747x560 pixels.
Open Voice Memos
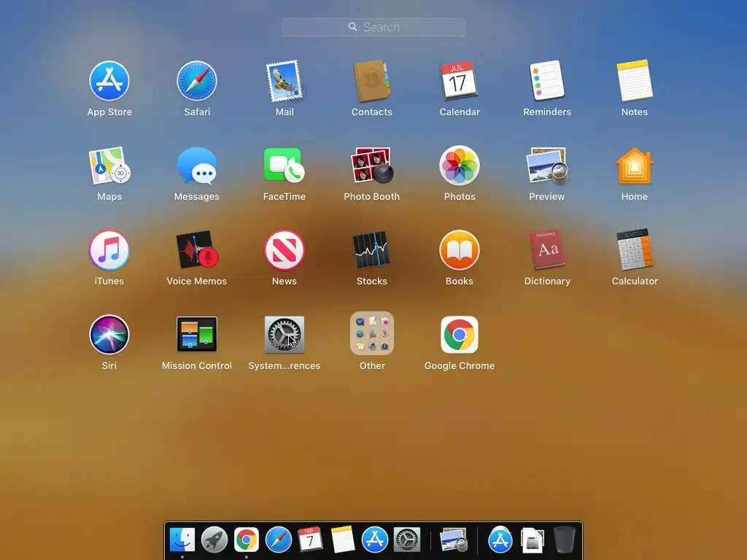[197, 250]
